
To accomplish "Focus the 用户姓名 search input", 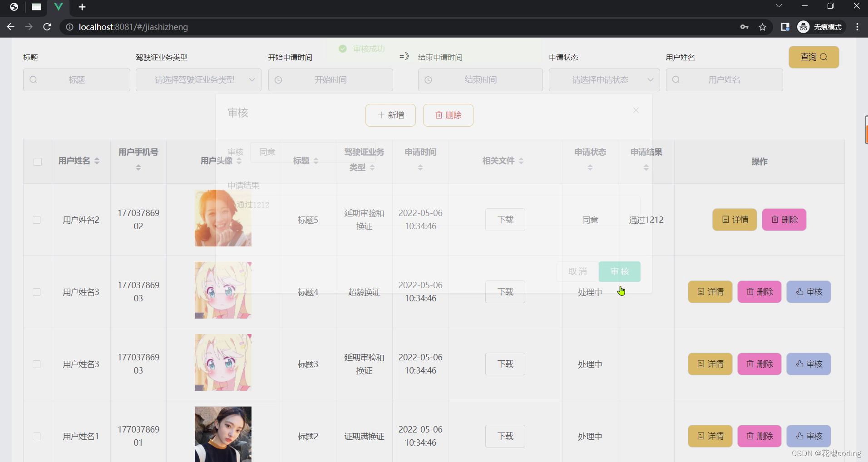I will 724,80.
